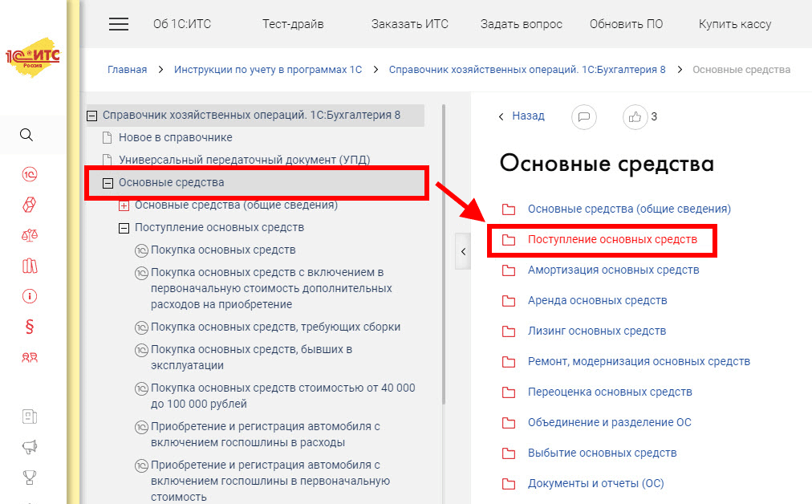Open Выбытие основных средств link

[x=602, y=453]
